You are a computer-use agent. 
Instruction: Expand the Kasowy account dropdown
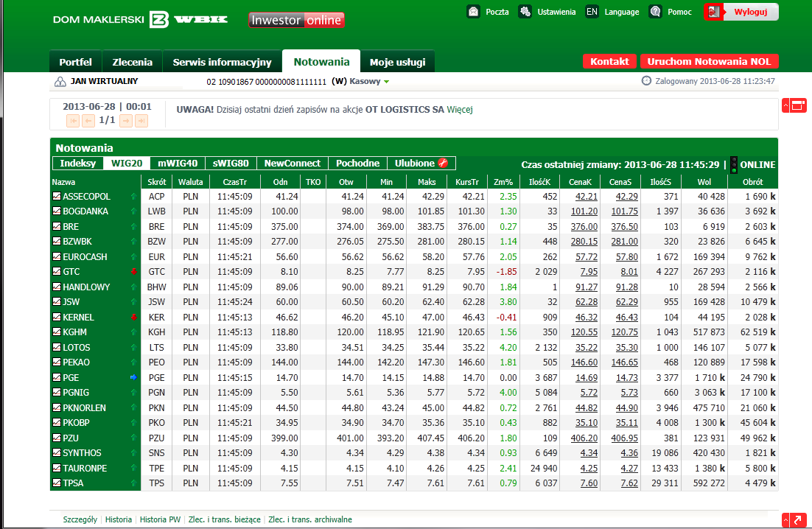(x=386, y=82)
